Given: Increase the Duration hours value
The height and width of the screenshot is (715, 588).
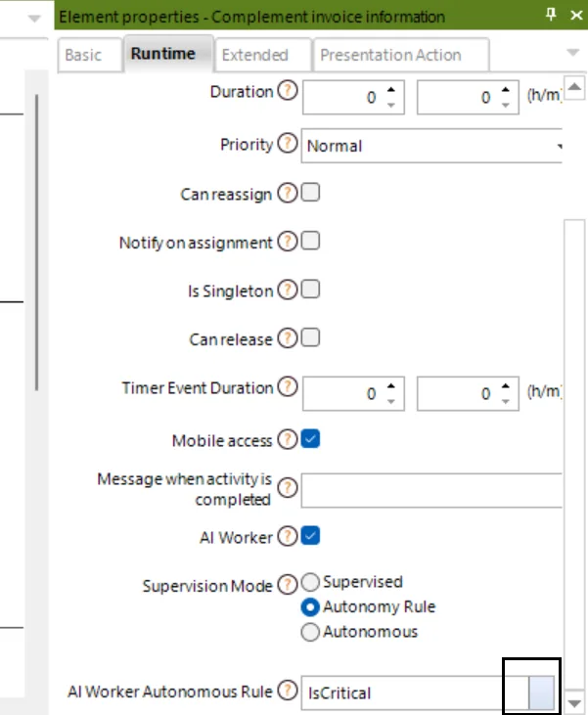Looking at the screenshot, I should (391, 90).
